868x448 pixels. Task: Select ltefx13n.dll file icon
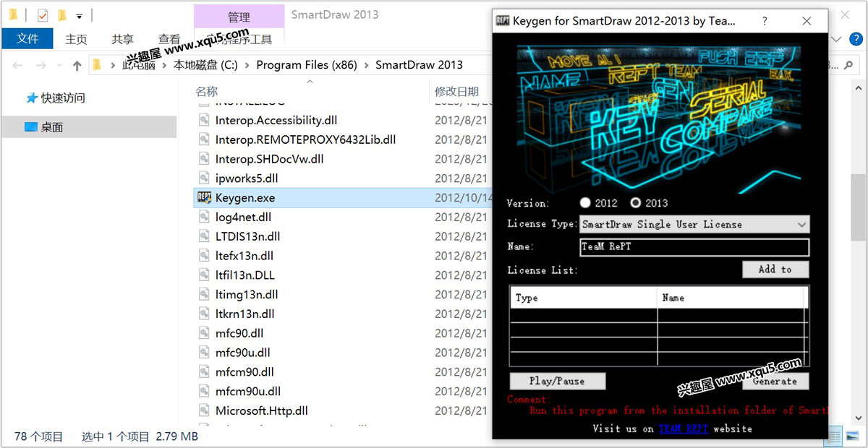(x=204, y=256)
